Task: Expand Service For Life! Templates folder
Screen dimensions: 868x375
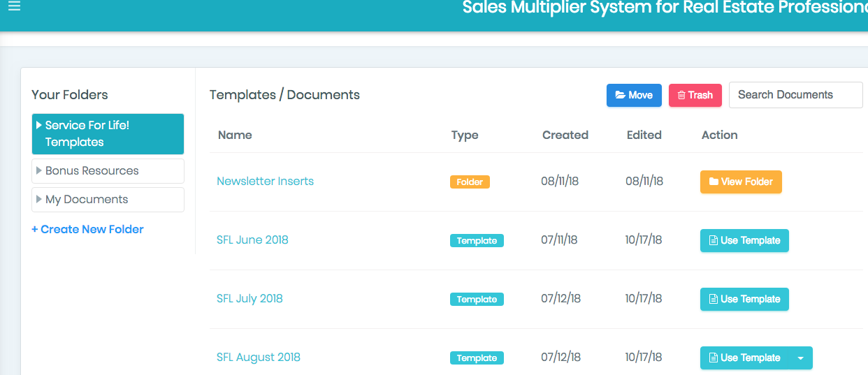Action: point(39,126)
